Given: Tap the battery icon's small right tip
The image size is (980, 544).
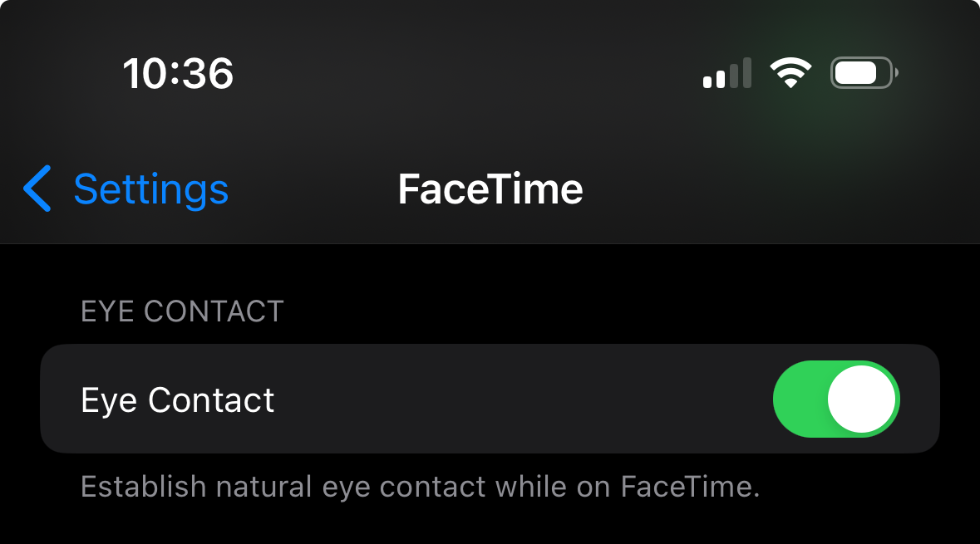Looking at the screenshot, I should click(896, 73).
